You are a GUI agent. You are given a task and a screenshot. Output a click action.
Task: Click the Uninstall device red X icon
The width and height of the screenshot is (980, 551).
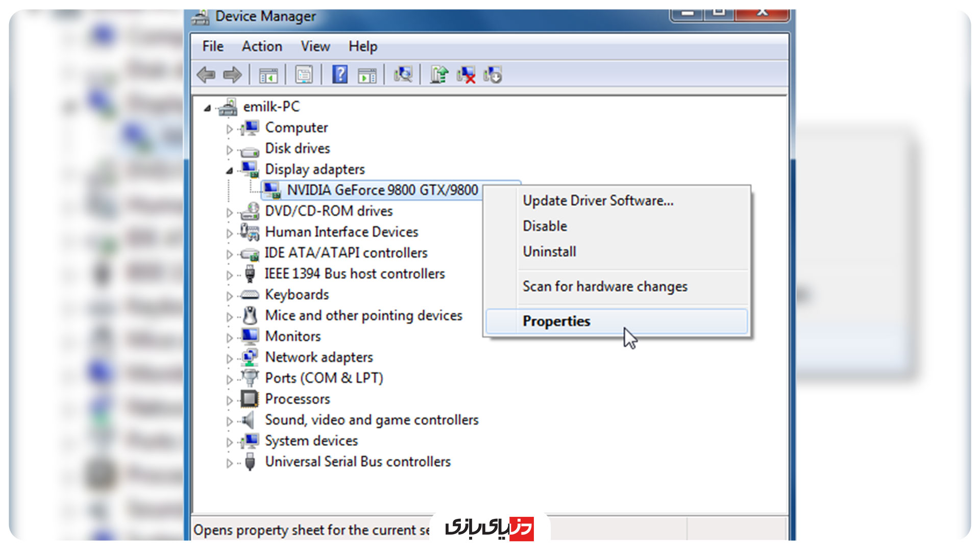tap(466, 75)
